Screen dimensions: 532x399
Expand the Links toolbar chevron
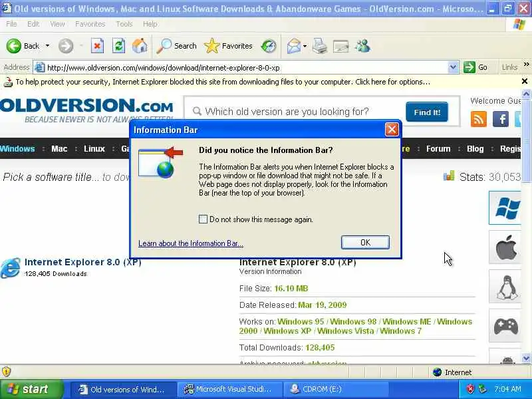[526, 65]
